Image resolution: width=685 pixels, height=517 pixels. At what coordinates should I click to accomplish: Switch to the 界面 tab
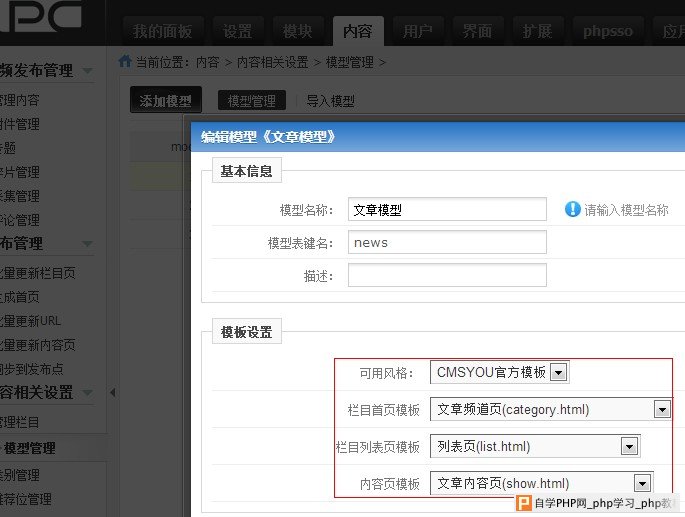pyautogui.click(x=477, y=31)
